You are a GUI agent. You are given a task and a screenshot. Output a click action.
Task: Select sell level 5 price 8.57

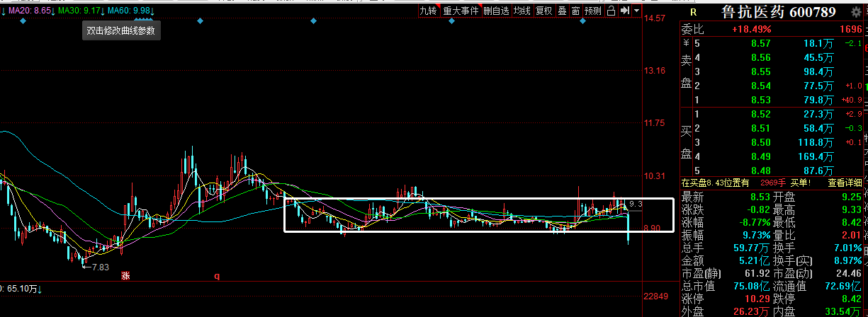[760, 44]
